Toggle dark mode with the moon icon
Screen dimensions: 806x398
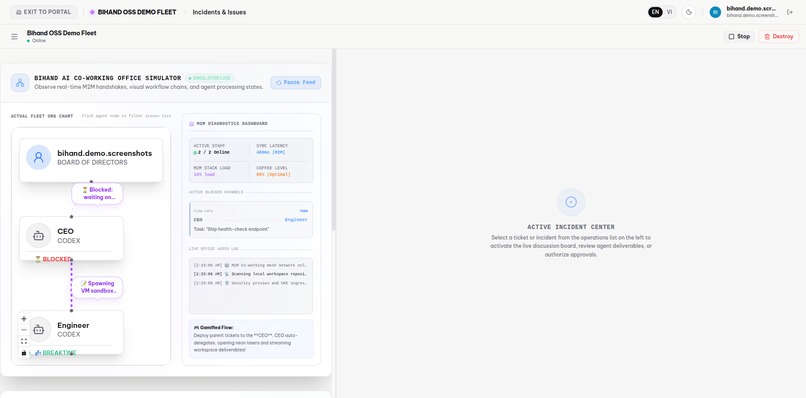(x=689, y=12)
